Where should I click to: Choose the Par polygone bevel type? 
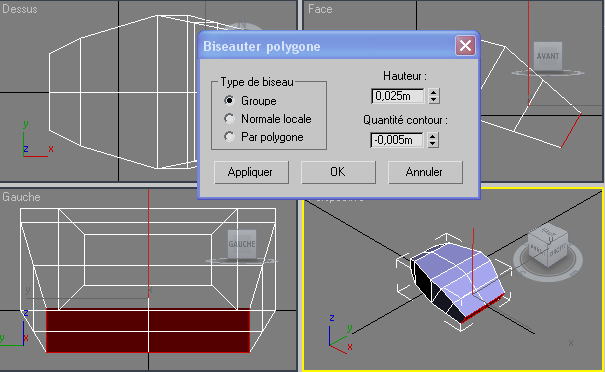click(x=230, y=137)
